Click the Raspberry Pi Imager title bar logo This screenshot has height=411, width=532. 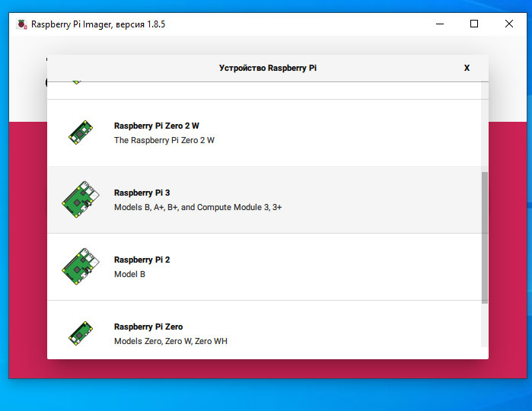coord(22,24)
